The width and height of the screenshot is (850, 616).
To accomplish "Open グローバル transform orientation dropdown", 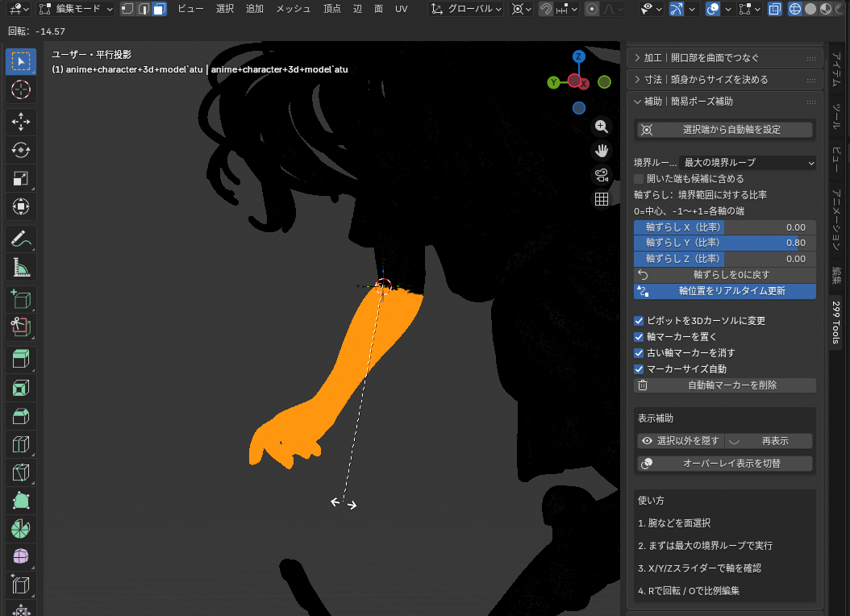I will [465, 9].
